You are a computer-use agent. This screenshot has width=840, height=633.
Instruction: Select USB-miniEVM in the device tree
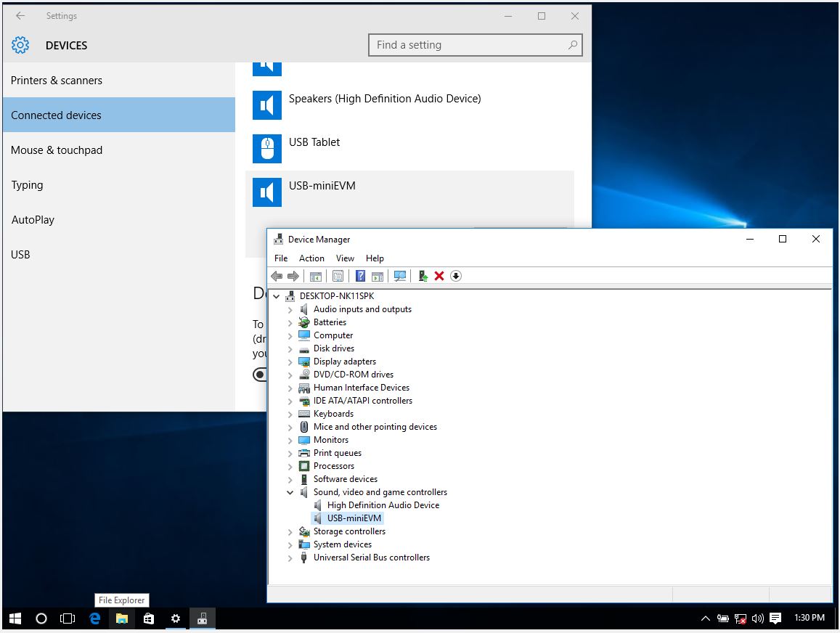point(354,518)
